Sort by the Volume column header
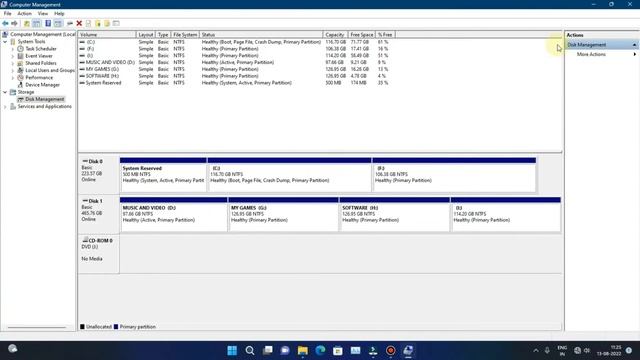640x360 pixels. (107, 35)
